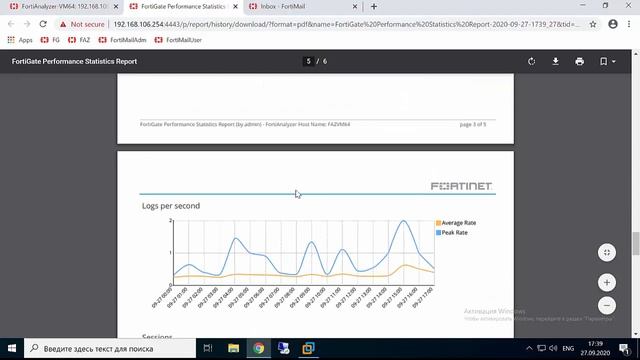Zoom out the PDF viewer

pyautogui.click(x=607, y=306)
